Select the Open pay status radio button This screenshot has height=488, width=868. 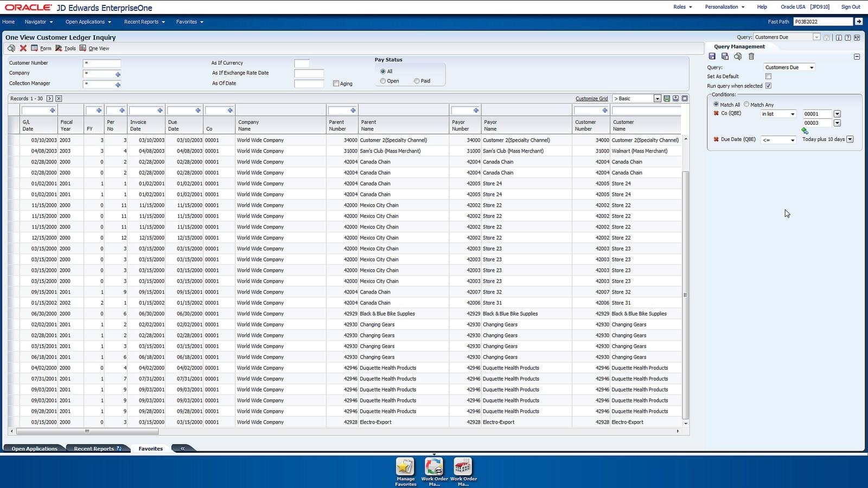tap(383, 81)
